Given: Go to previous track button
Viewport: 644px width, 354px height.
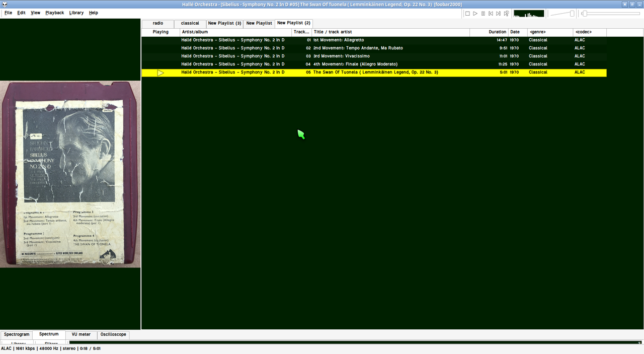Looking at the screenshot, I should (491, 14).
